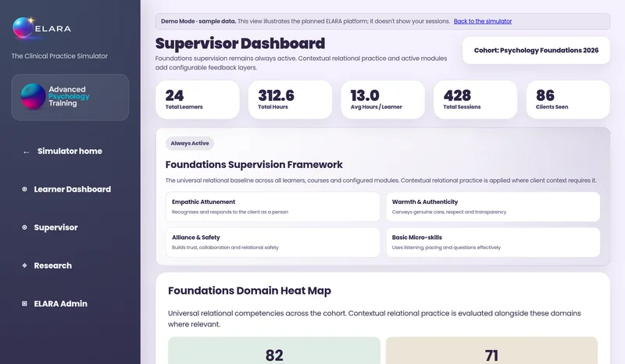Click 'Builds trust, collaboration and relational safety'

tap(225, 248)
